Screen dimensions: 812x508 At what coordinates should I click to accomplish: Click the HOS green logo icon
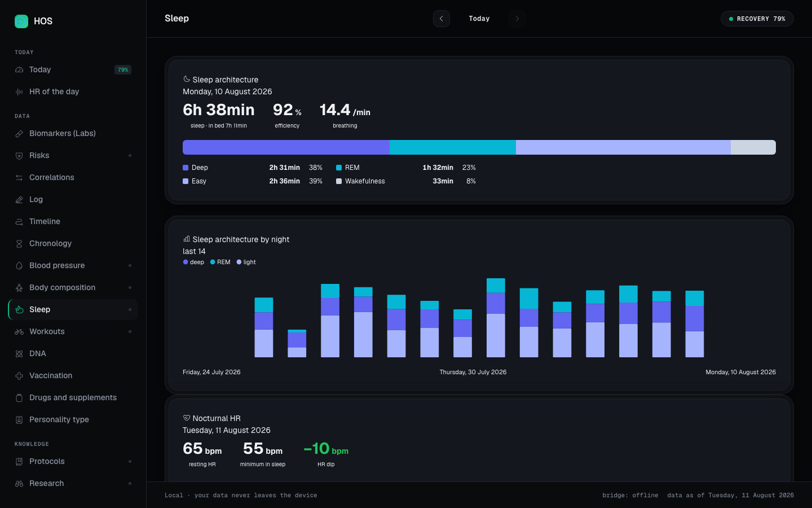point(21,21)
